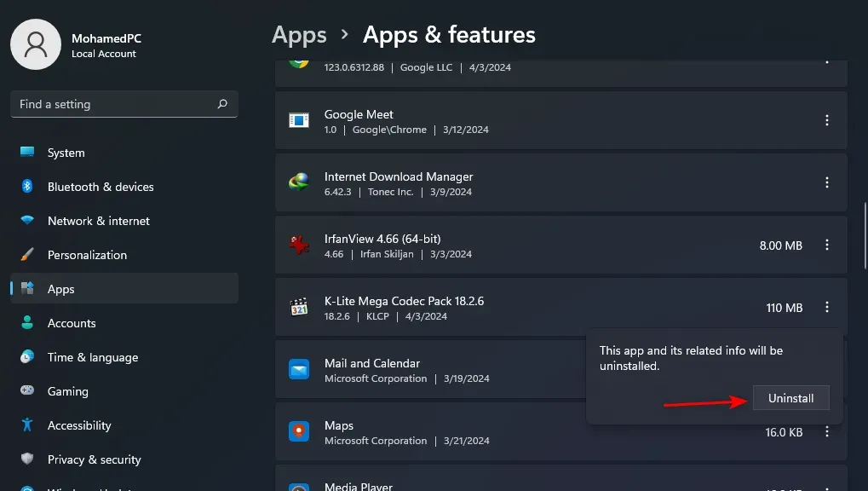Click the Apps icon in sidebar
Image resolution: width=868 pixels, height=491 pixels.
[27, 288]
